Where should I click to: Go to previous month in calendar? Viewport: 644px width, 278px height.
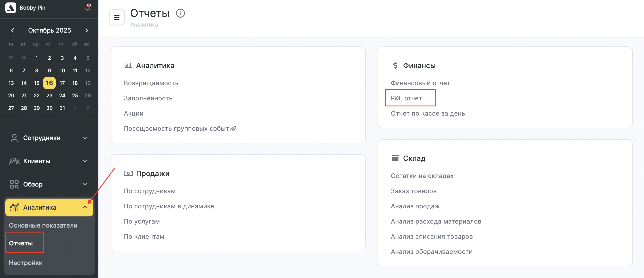click(x=13, y=30)
